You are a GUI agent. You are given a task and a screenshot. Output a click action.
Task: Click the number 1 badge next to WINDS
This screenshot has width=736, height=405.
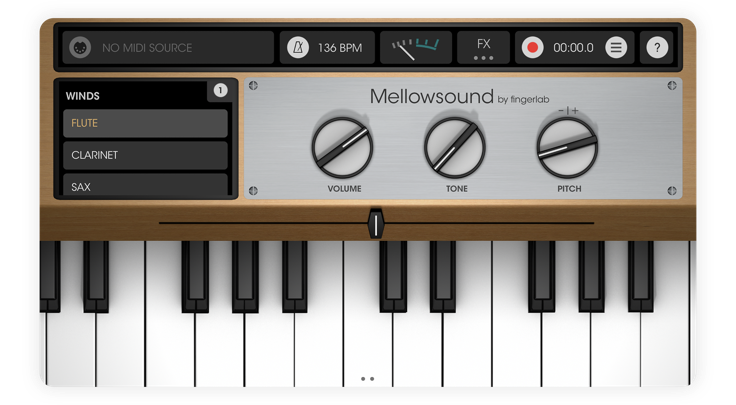click(220, 90)
